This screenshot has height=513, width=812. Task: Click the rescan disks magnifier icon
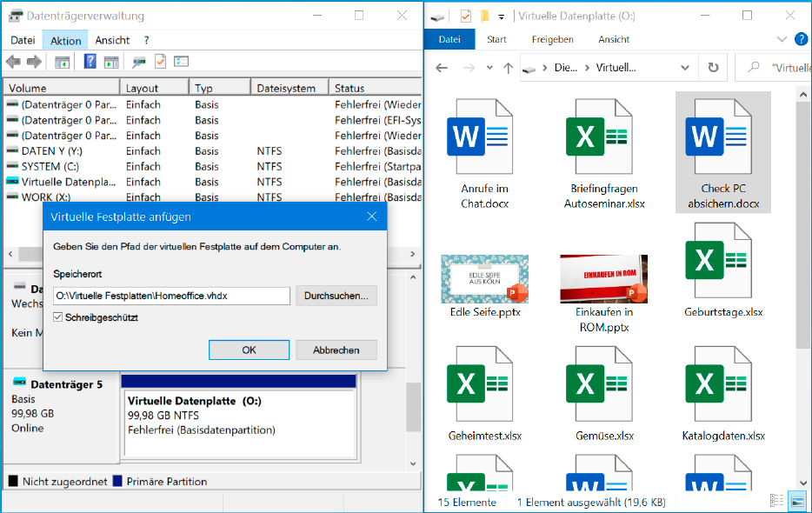139,63
